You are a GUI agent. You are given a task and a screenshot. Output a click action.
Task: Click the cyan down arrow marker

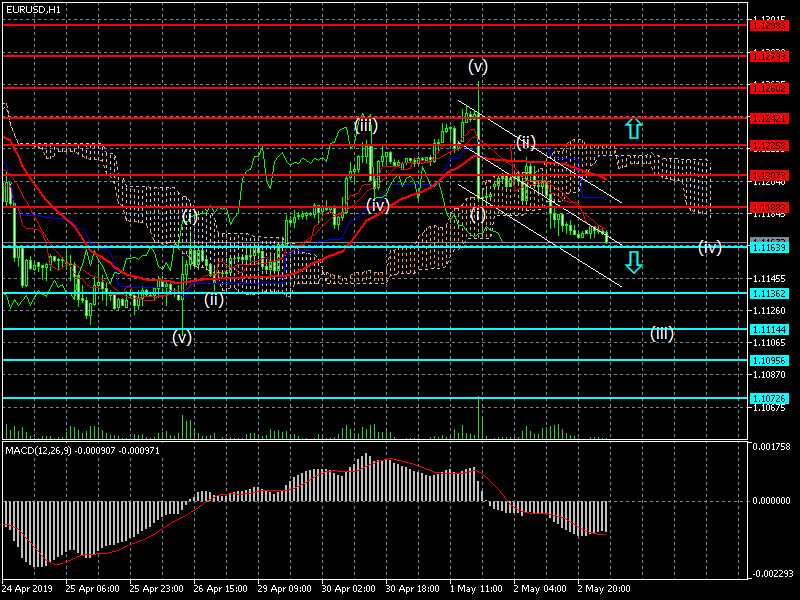click(x=632, y=263)
